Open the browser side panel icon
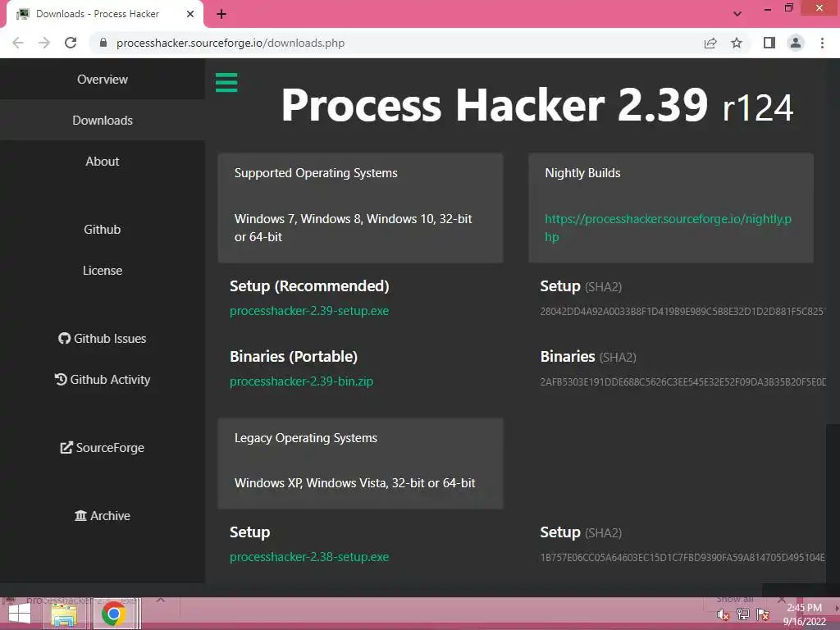 769,43
